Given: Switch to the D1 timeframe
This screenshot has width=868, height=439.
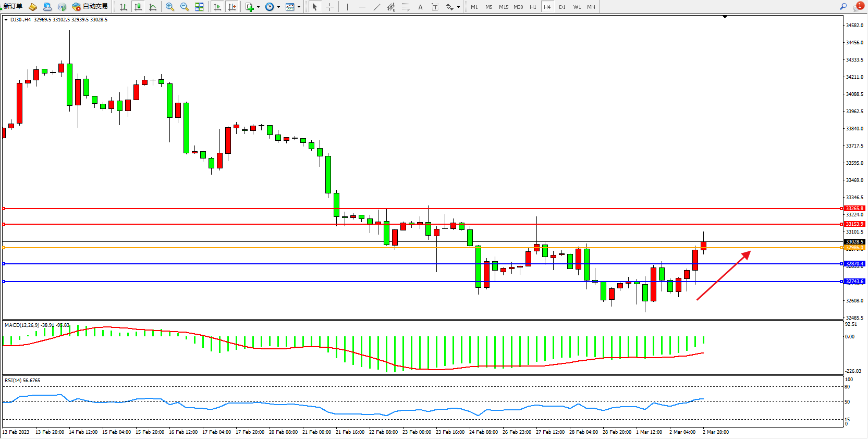Looking at the screenshot, I should (x=562, y=7).
